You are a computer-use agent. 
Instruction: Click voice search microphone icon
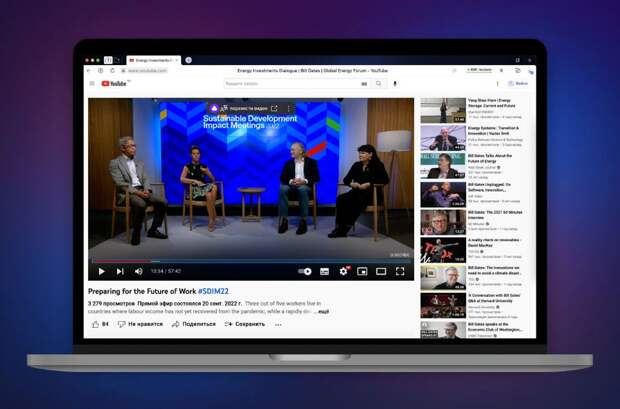point(395,84)
